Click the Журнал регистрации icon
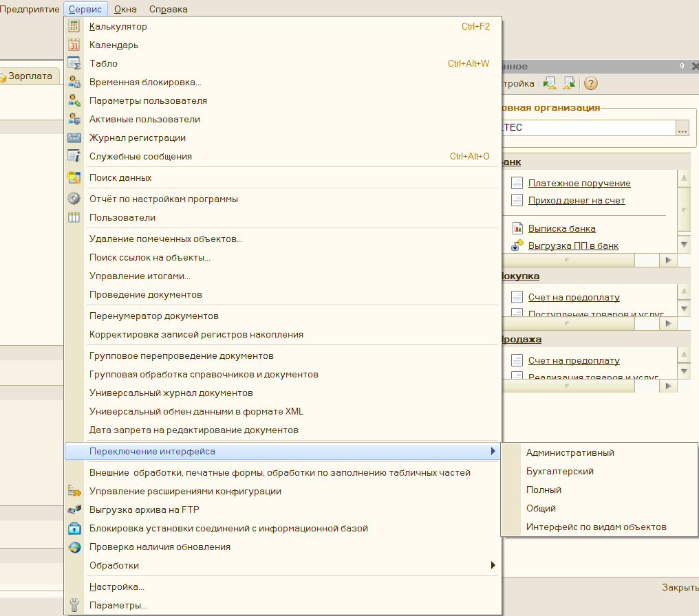 (74, 137)
